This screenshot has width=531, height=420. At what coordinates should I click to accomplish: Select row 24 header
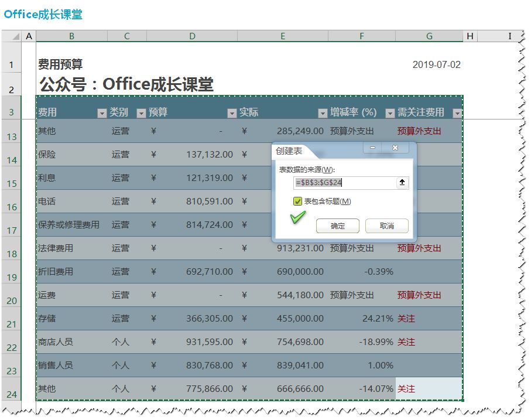tap(12, 389)
